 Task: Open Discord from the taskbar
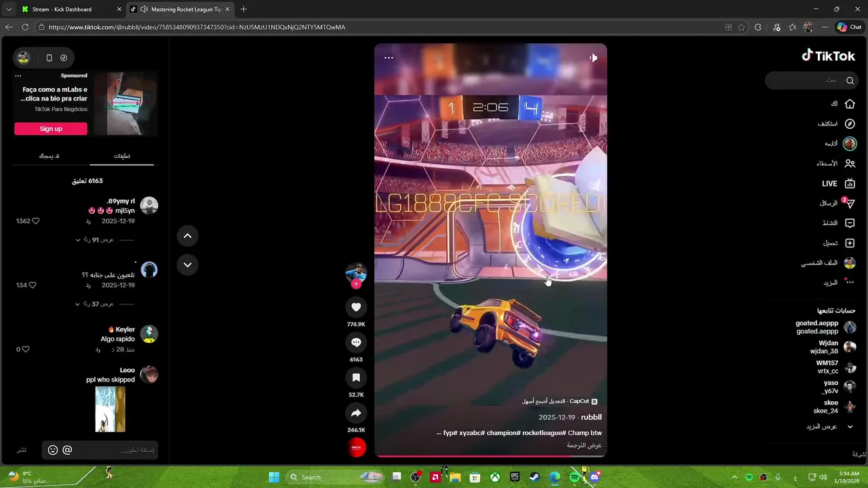click(595, 477)
